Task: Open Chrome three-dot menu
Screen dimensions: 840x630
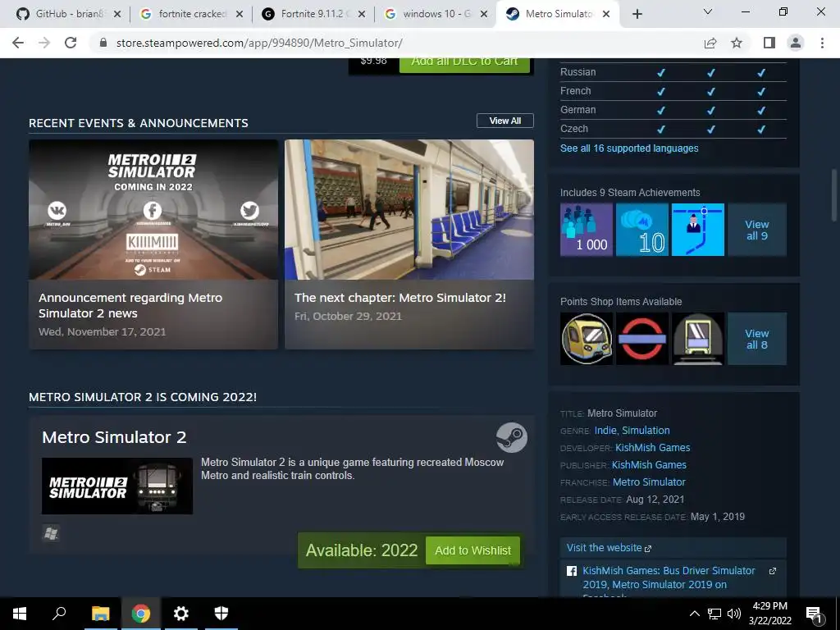Action: [x=822, y=43]
